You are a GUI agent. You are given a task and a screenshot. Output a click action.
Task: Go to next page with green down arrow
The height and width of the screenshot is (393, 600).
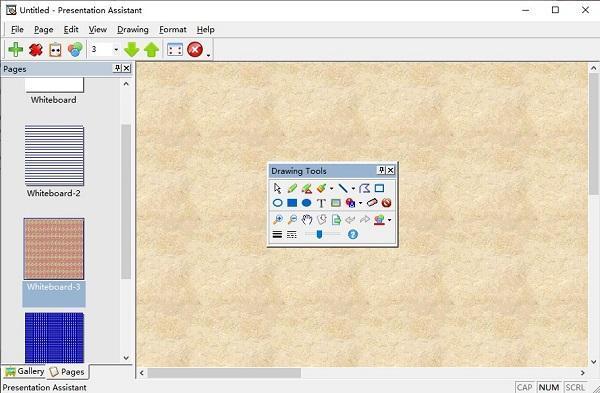132,50
